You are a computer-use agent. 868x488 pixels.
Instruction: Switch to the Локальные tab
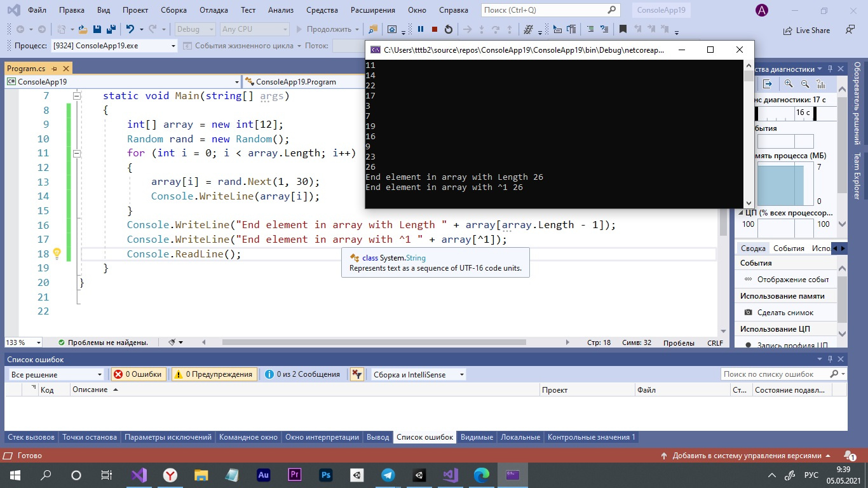pyautogui.click(x=520, y=437)
